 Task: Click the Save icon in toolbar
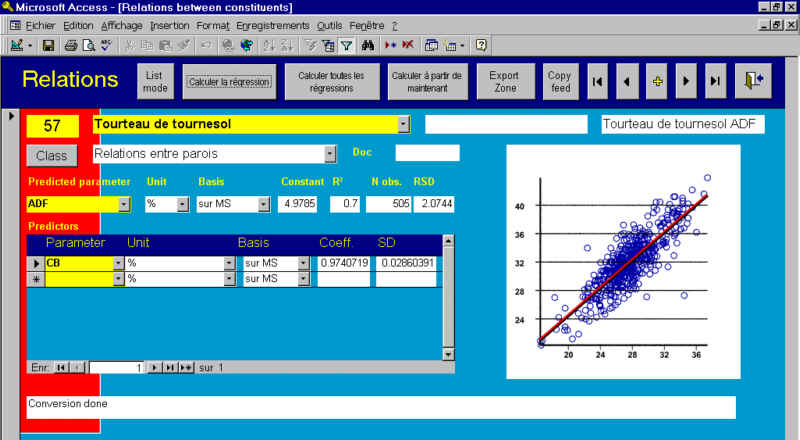click(x=48, y=45)
